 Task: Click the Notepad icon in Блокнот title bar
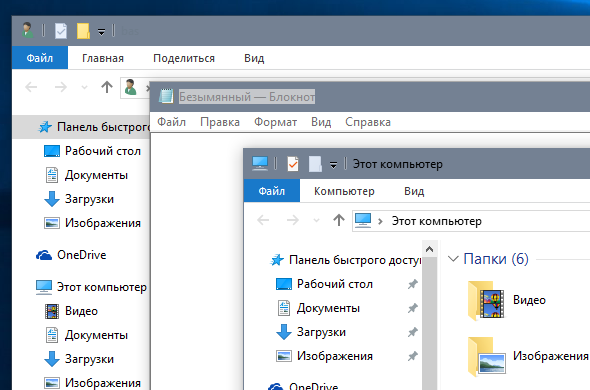tap(166, 96)
